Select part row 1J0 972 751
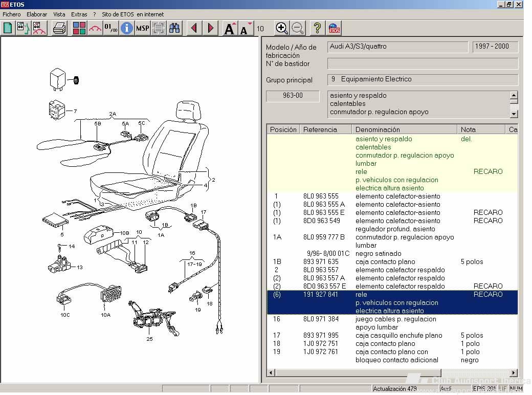This screenshot has width=532, height=395. [x=392, y=343]
